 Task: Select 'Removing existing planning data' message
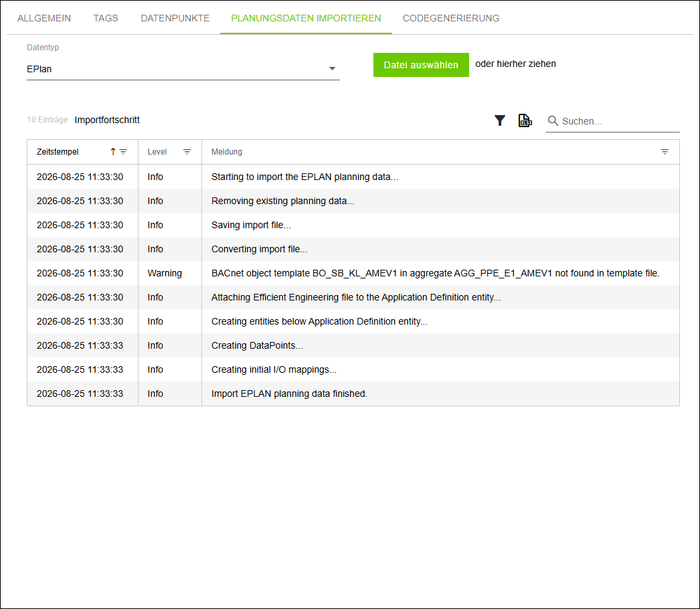pyautogui.click(x=282, y=201)
